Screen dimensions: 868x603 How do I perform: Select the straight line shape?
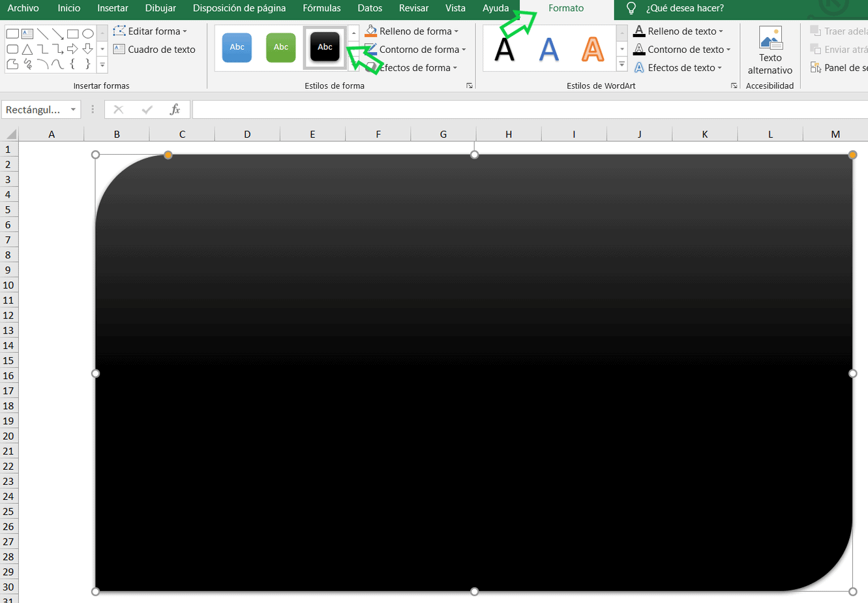pos(42,34)
